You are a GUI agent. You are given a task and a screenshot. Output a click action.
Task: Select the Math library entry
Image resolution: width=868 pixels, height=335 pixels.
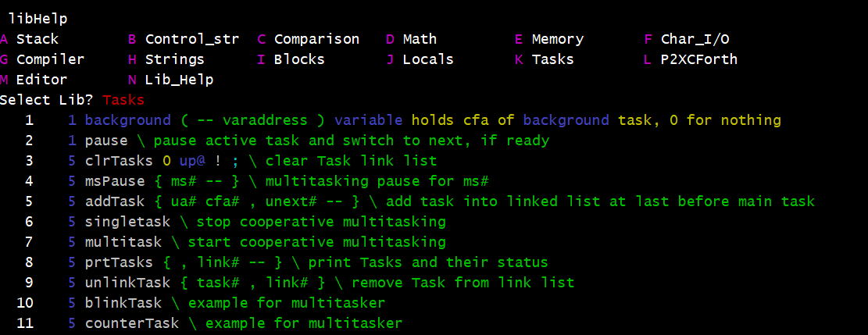click(420, 39)
